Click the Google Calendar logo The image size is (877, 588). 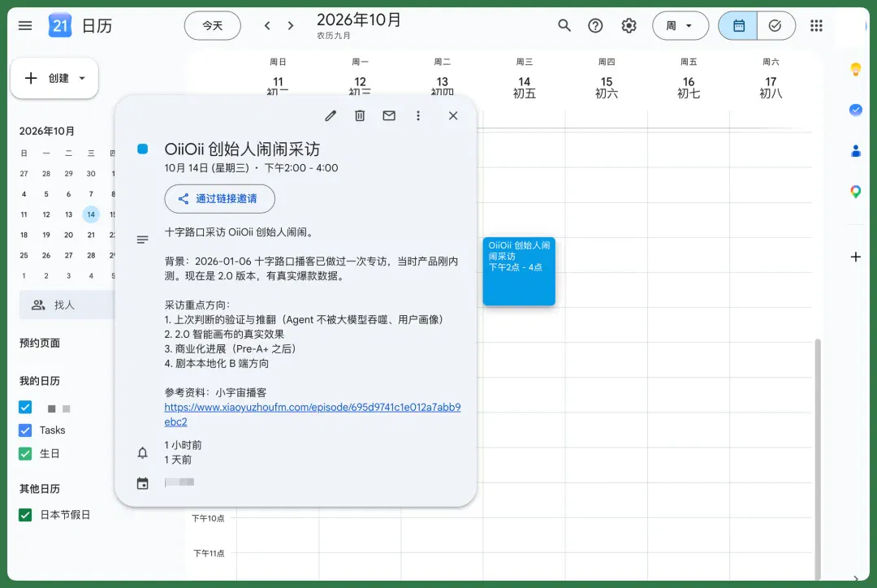point(60,26)
